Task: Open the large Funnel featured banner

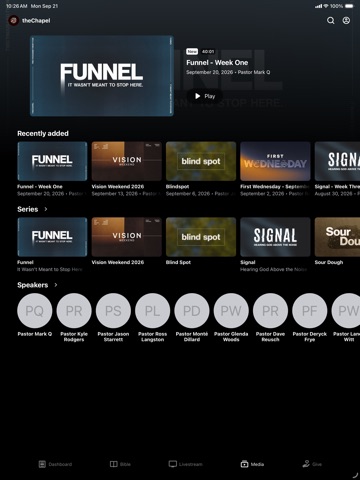Action: [102, 76]
